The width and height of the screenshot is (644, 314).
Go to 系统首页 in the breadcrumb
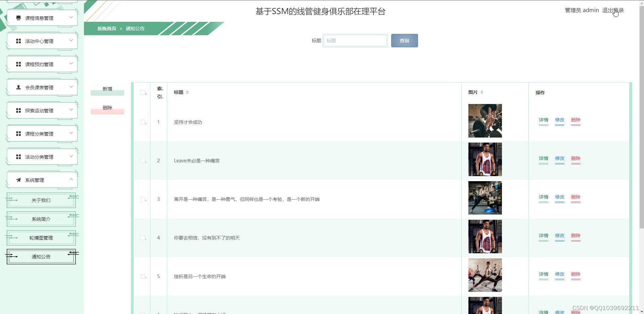pyautogui.click(x=107, y=29)
